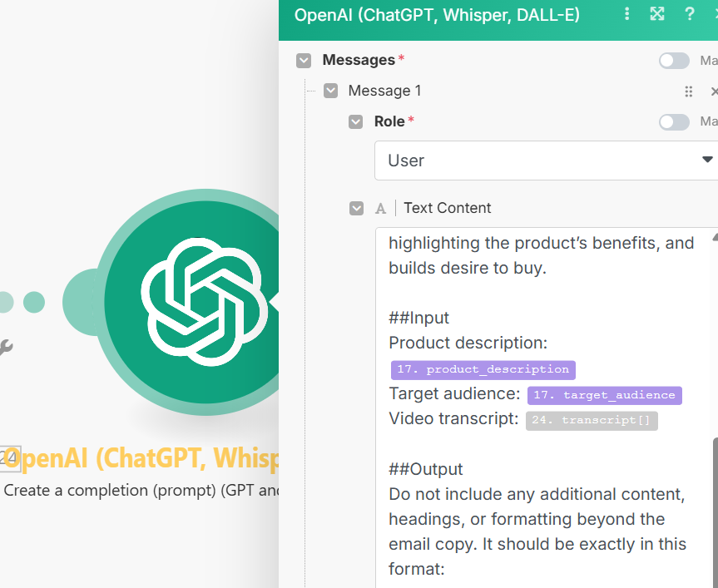Collapse the Text Content field
718x588 pixels.
356,208
